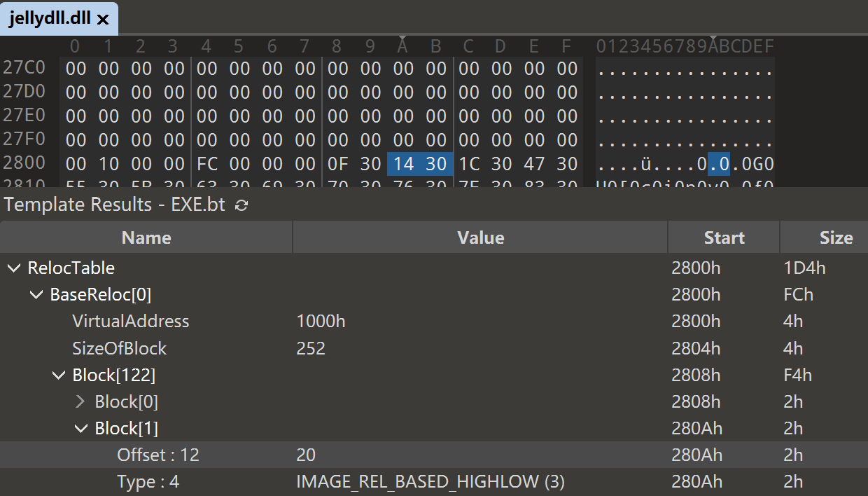The height and width of the screenshot is (496, 868).
Task: Click the FC byte in row 2800
Action: pos(206,164)
